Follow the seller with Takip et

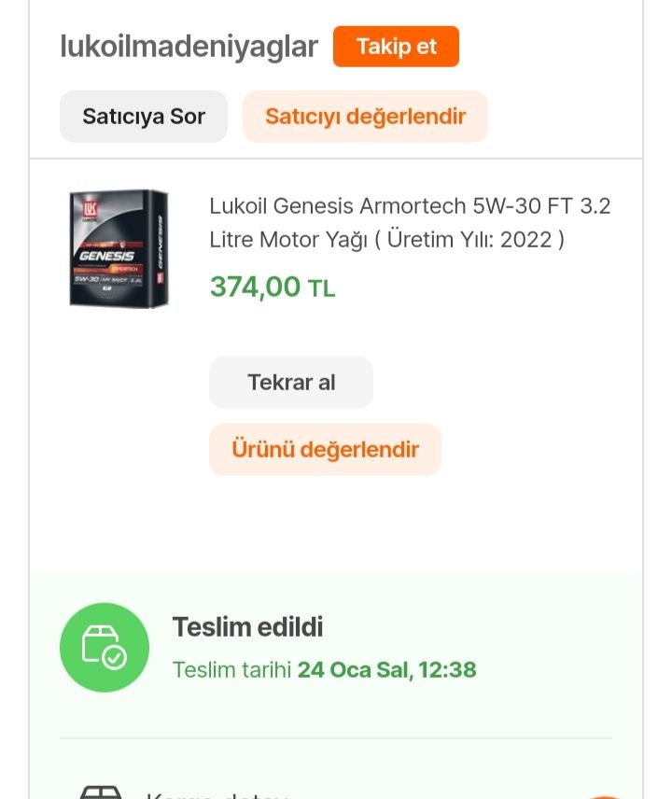[396, 47]
